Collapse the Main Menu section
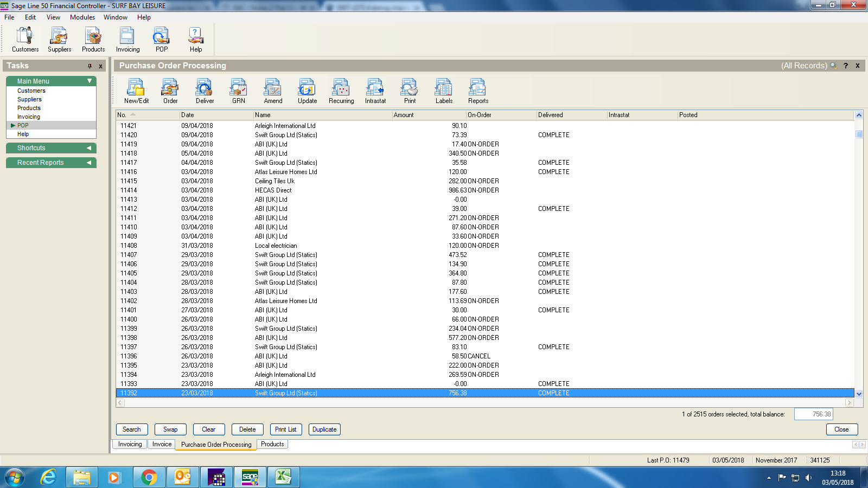Image resolution: width=868 pixels, height=488 pixels. (x=90, y=81)
